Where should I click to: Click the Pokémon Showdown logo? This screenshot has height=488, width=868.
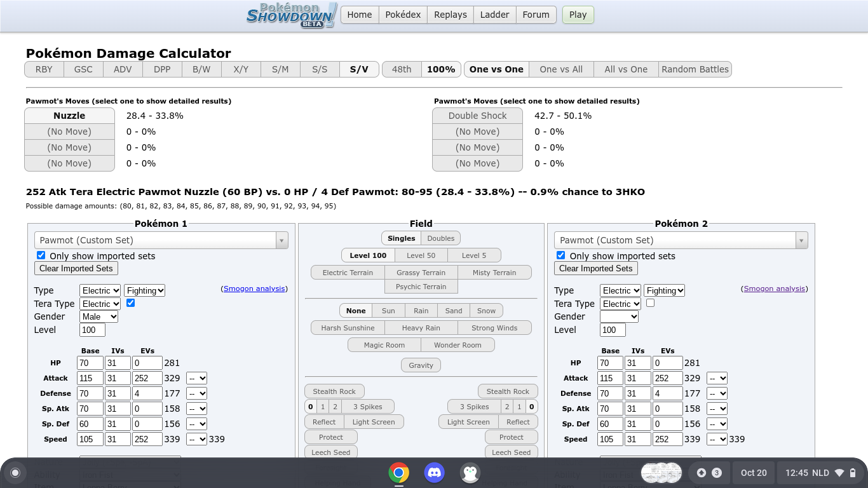292,15
